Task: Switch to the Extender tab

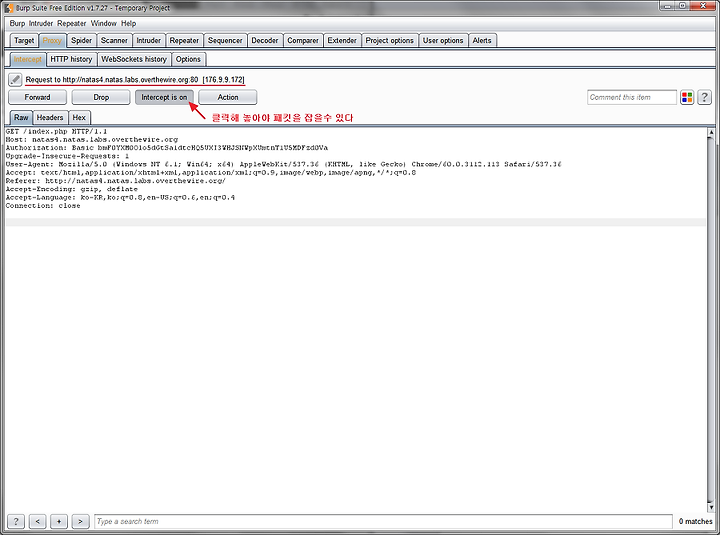Action: (342, 40)
